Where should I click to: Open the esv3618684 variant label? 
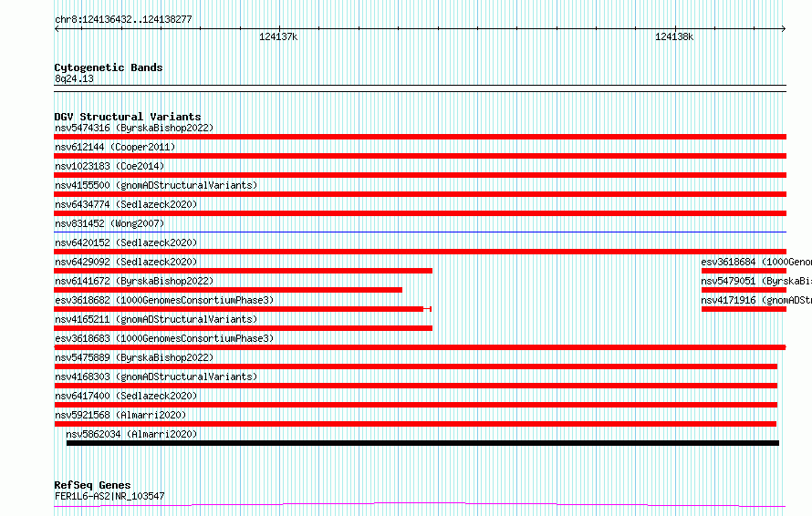tap(756, 262)
